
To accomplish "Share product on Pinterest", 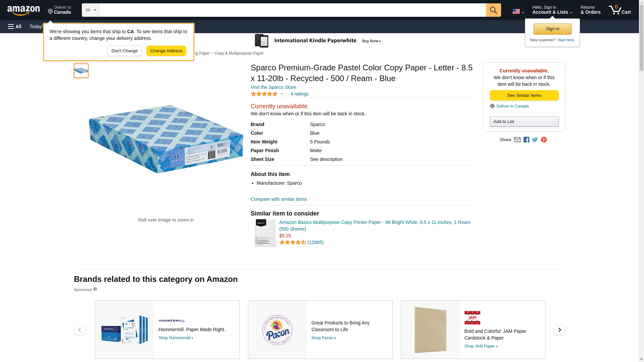I will 544,140.
